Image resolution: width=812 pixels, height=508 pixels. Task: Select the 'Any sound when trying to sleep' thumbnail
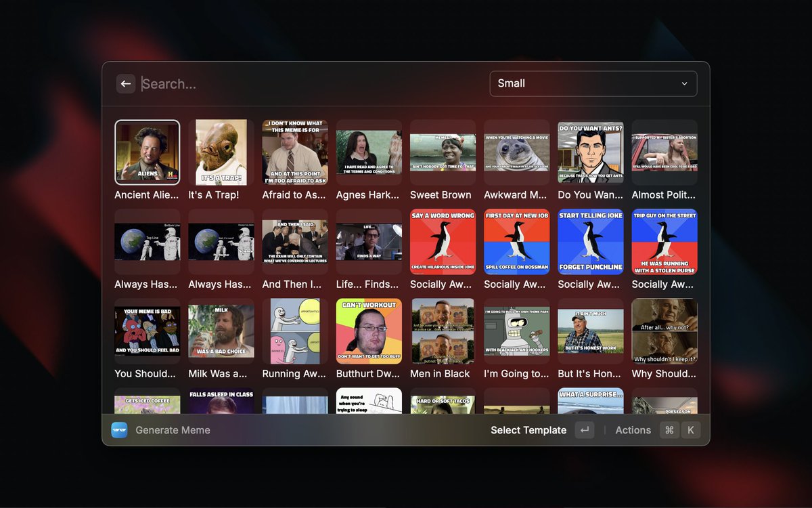369,401
